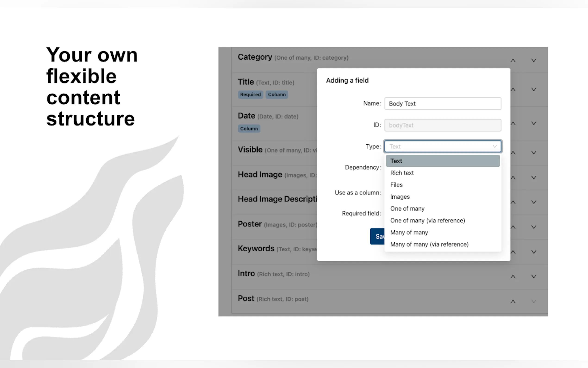Move the Head Image field up
Screen dimensions: 588x368
tap(513, 178)
